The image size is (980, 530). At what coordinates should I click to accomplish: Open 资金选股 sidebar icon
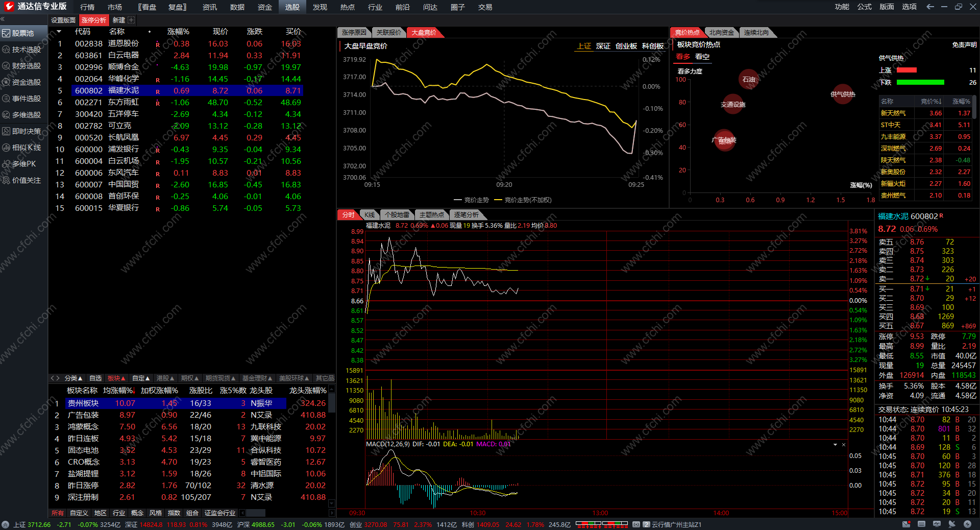click(6, 82)
